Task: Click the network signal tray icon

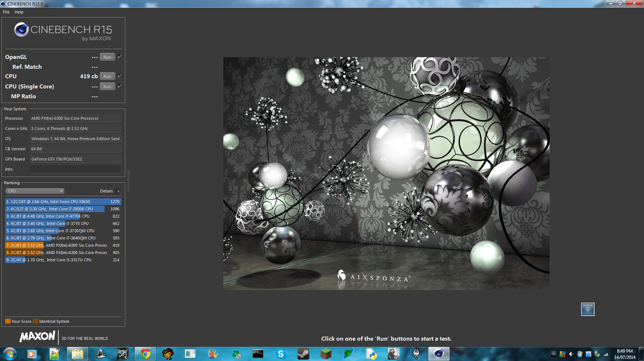Action: 606,354
